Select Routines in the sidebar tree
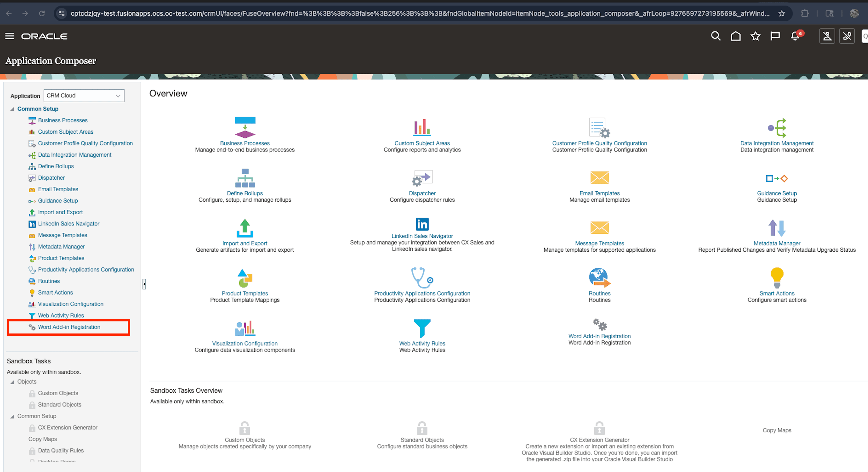 click(x=49, y=281)
